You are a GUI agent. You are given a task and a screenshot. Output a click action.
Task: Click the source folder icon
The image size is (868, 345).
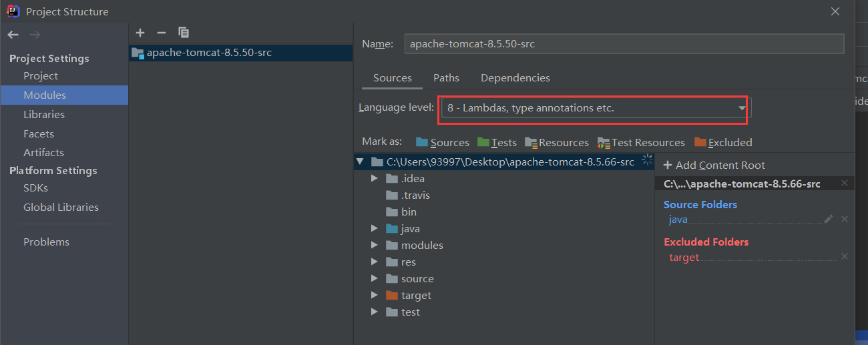tap(392, 278)
